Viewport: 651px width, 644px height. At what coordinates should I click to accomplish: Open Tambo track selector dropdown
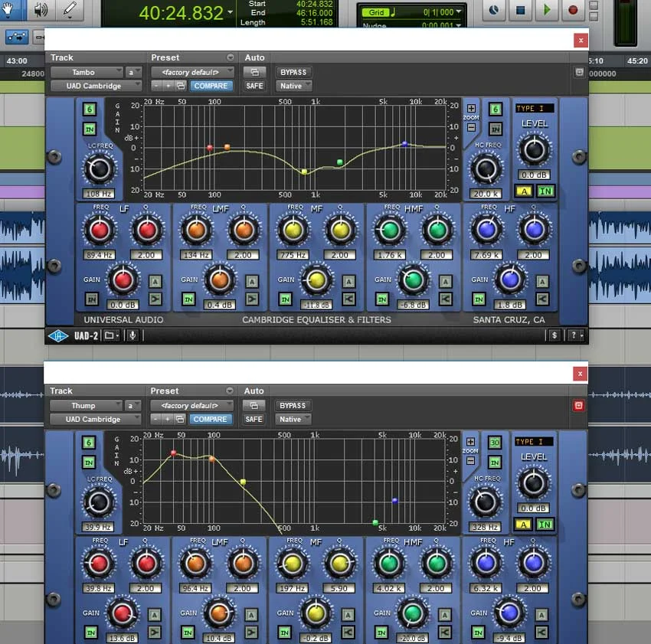[x=87, y=72]
